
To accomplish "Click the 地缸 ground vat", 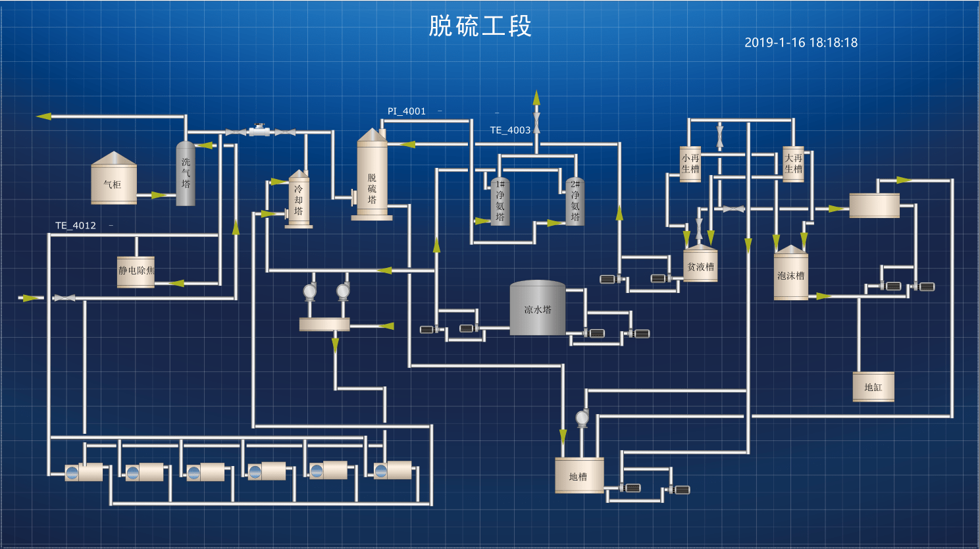I will click(873, 386).
